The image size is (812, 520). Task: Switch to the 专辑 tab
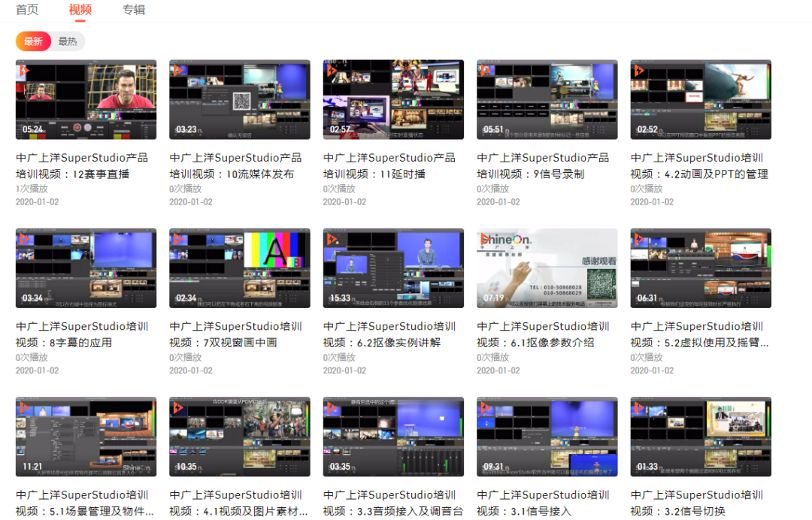pyautogui.click(x=134, y=10)
